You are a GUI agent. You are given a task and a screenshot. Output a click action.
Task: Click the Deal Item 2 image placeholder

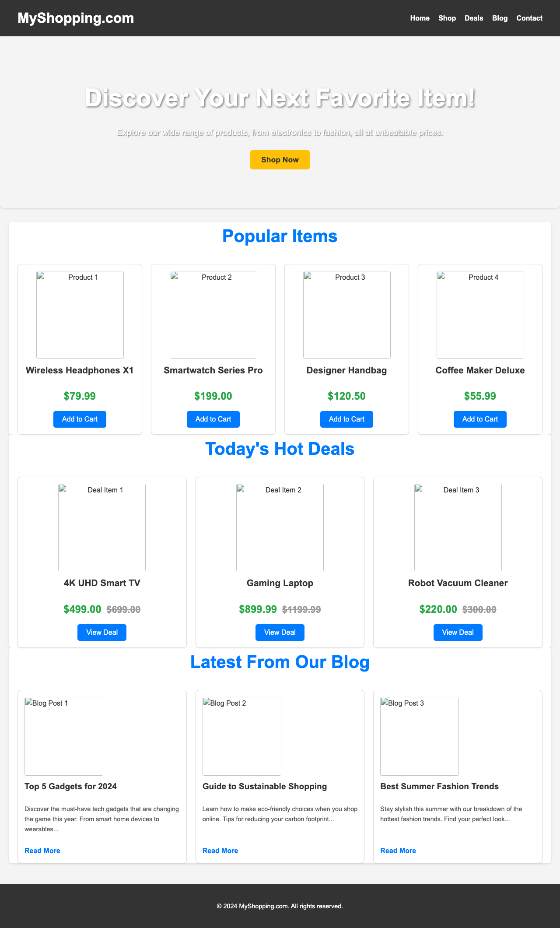[x=280, y=527]
